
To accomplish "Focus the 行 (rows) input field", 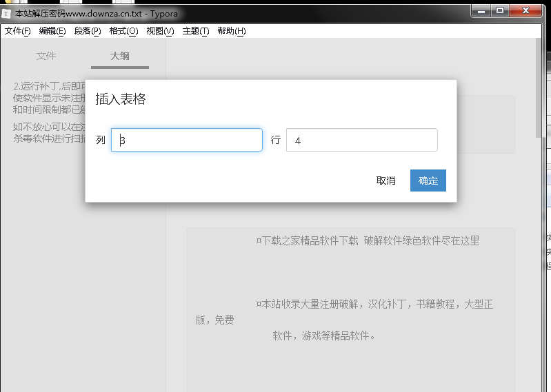I will coord(361,140).
